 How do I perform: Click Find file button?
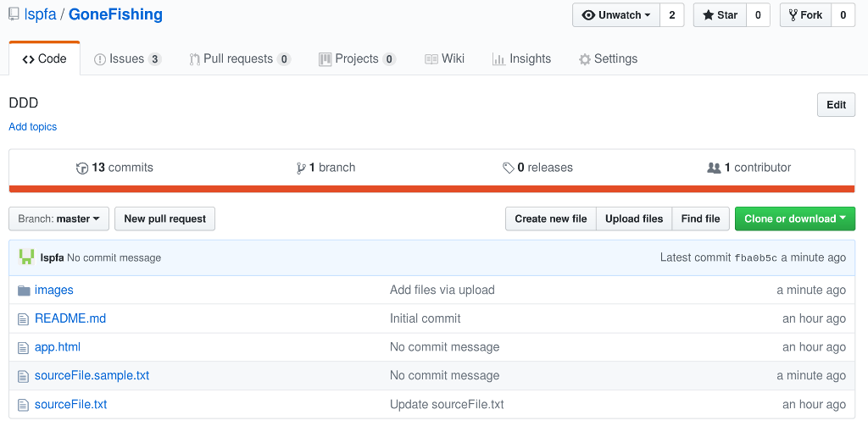pos(700,219)
